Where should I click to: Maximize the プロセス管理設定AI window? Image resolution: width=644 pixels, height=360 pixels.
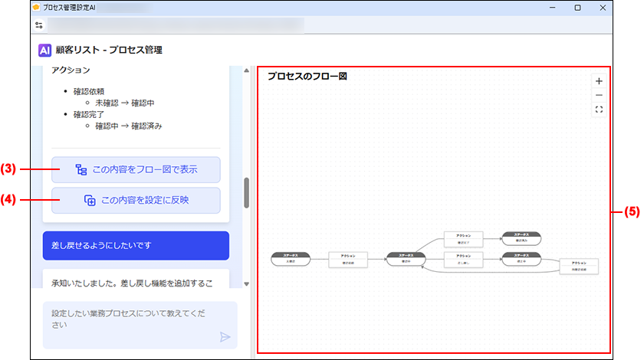click(577, 8)
